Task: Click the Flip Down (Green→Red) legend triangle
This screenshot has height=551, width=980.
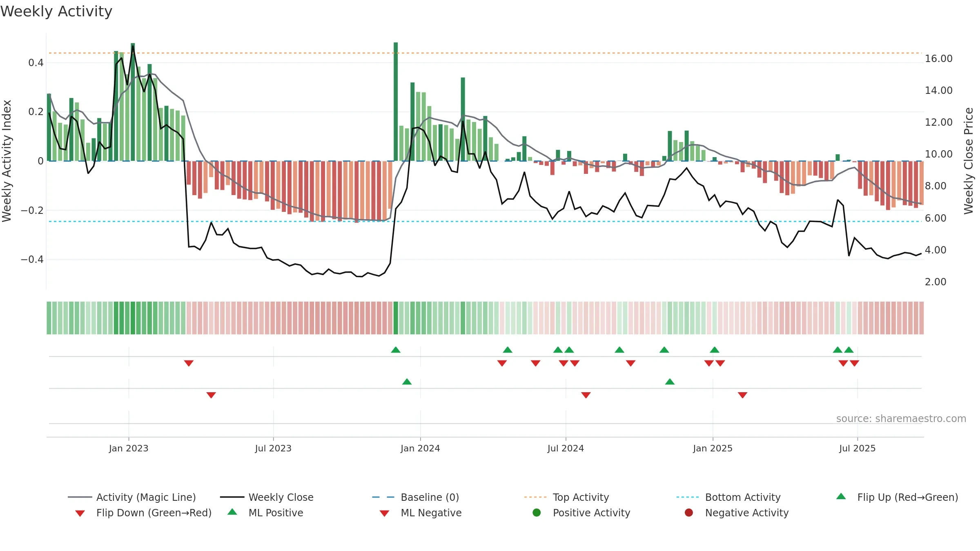Action: click(80, 513)
